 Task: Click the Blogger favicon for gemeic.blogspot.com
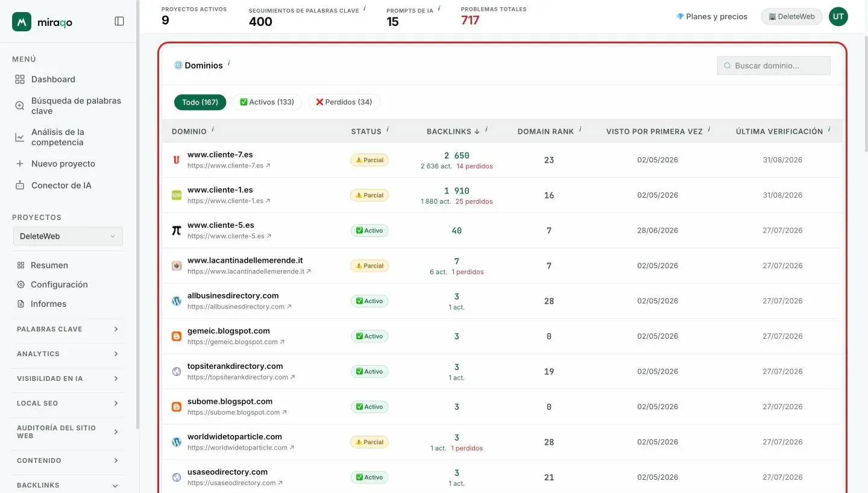[x=177, y=336]
